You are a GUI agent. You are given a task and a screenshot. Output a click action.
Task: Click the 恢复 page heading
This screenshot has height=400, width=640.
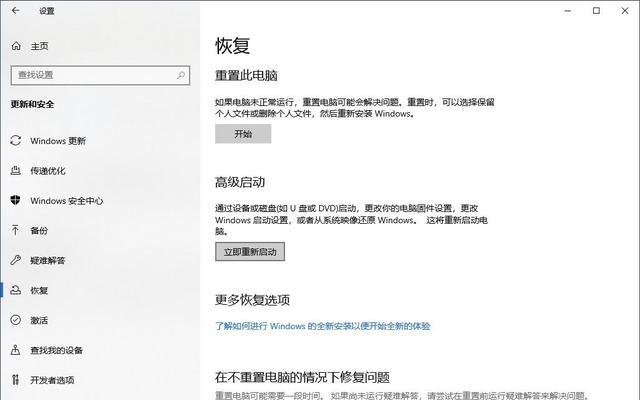click(x=232, y=45)
